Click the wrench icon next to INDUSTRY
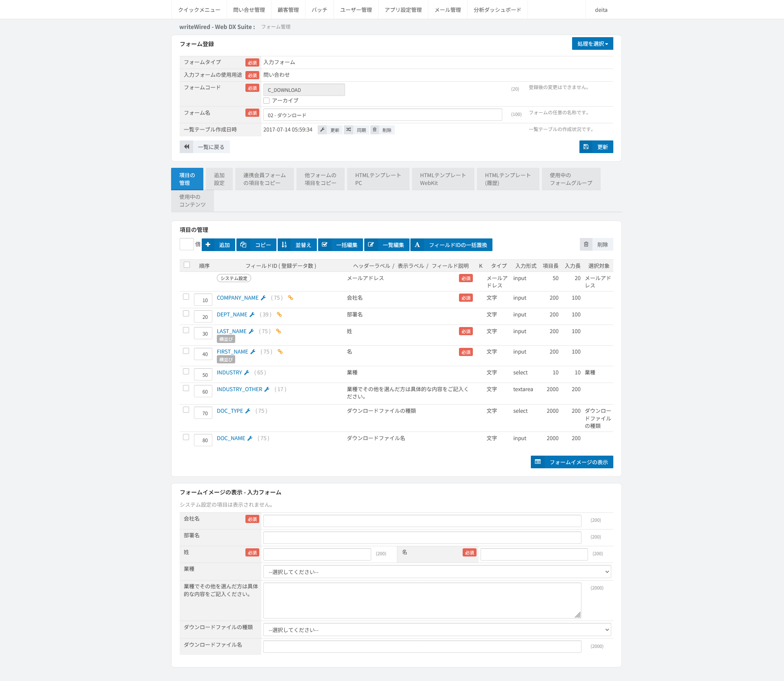Screen dimensions: 784x681 pos(247,373)
